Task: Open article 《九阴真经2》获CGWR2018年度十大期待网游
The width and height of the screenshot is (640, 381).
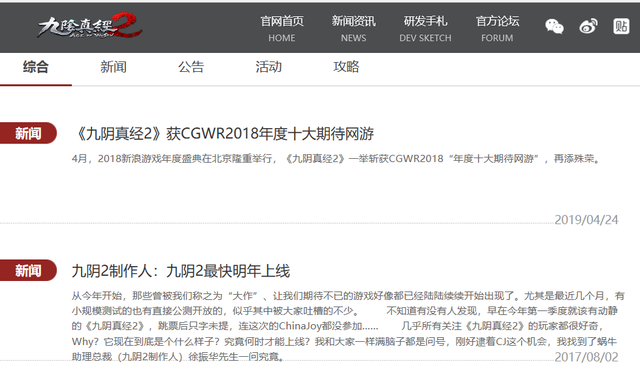Action: point(223,134)
